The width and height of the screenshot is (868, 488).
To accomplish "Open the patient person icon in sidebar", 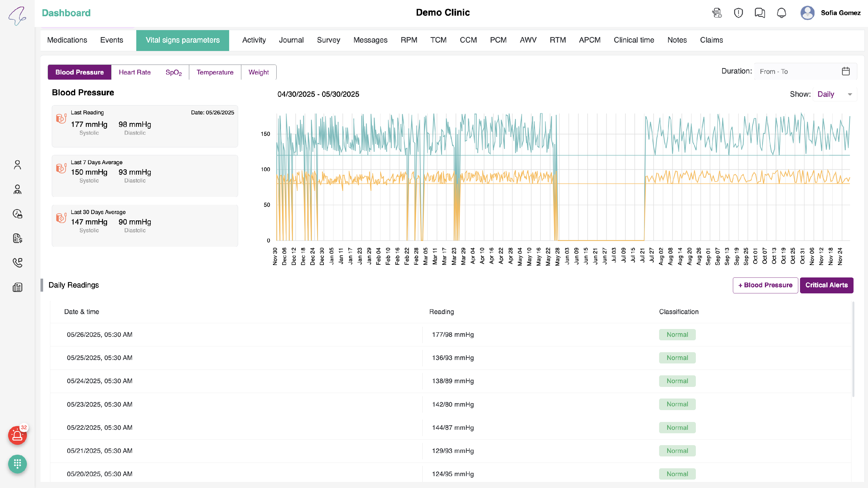I will coord(17,165).
